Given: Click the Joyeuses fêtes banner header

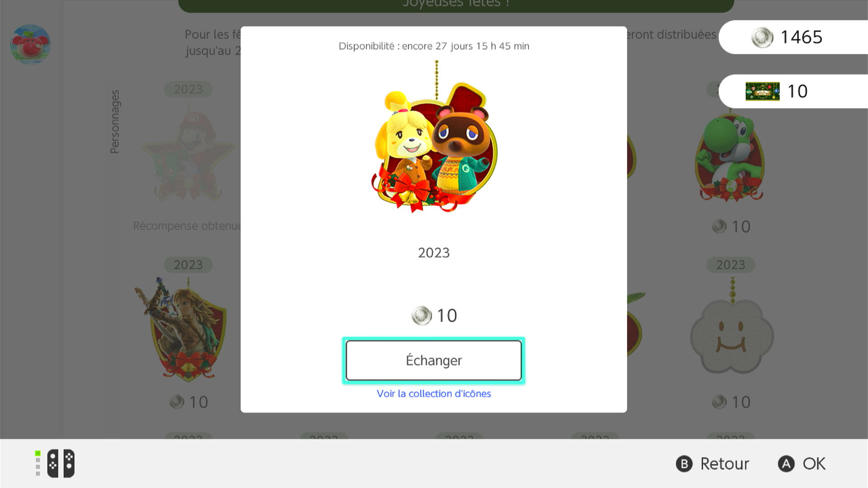Looking at the screenshot, I should click(456, 5).
